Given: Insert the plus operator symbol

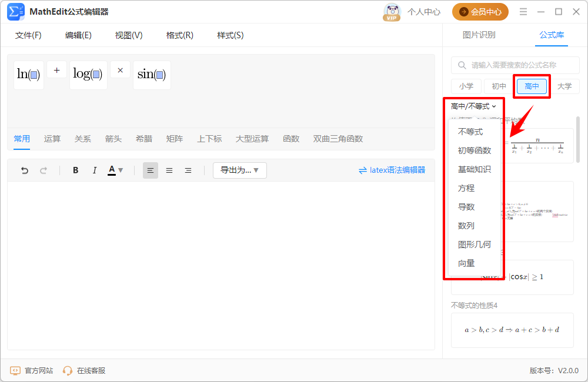Looking at the screenshot, I should (x=56, y=70).
